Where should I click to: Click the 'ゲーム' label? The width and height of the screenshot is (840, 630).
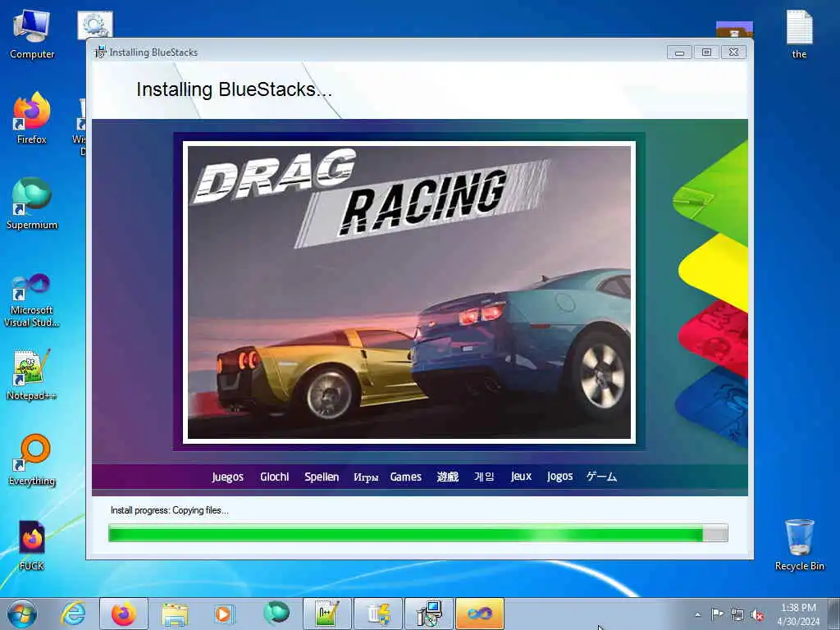601,477
